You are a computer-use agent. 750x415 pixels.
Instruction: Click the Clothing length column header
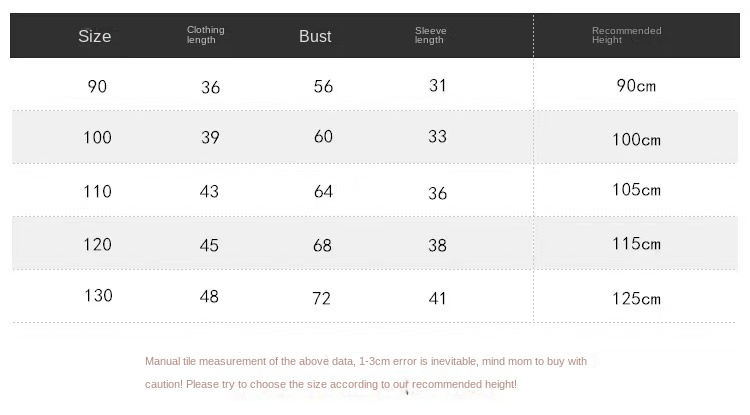(x=206, y=35)
